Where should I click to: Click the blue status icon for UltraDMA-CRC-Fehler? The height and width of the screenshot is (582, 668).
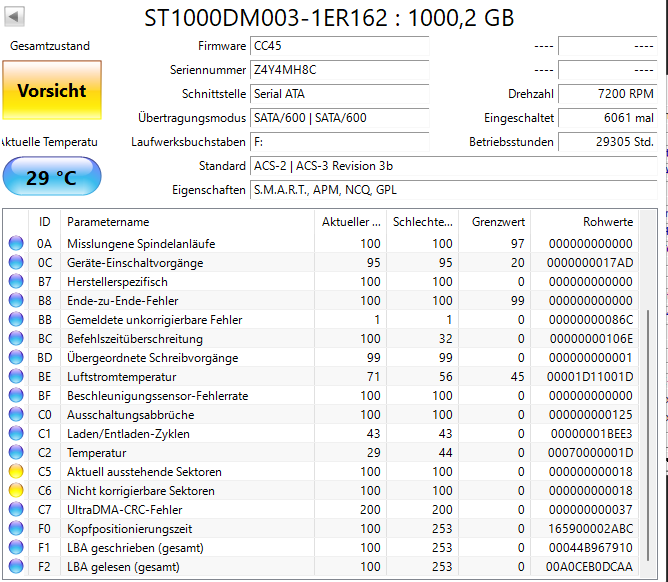tap(16, 510)
